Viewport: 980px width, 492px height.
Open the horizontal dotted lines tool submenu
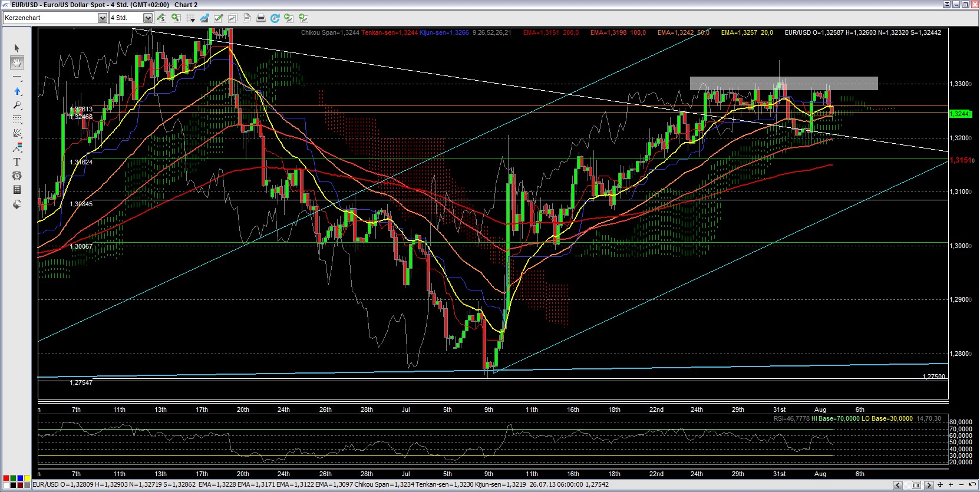[x=17, y=120]
